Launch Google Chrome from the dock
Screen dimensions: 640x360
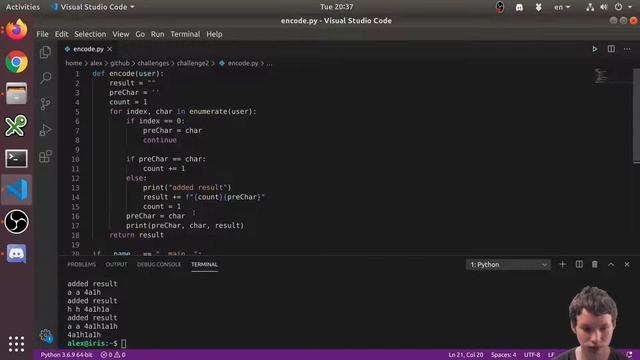[x=16, y=62]
